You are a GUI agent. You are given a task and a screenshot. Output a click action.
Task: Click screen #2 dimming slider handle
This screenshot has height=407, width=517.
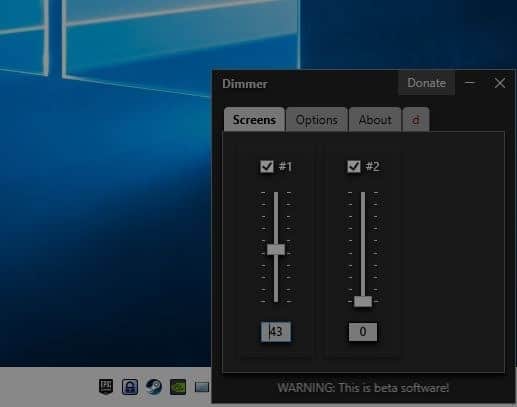(x=363, y=301)
